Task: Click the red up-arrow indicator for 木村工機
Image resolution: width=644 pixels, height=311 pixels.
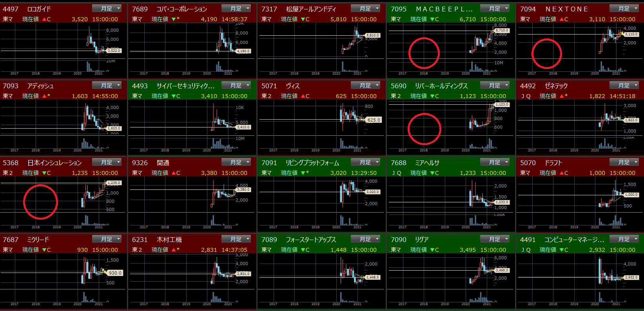Action: point(174,250)
